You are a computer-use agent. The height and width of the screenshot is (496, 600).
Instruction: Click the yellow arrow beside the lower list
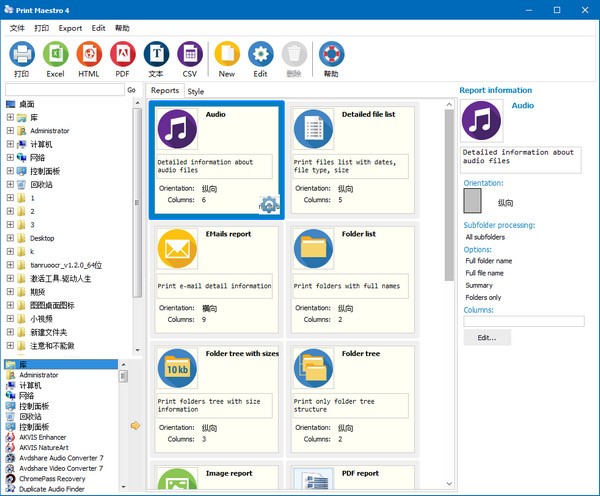136,427
